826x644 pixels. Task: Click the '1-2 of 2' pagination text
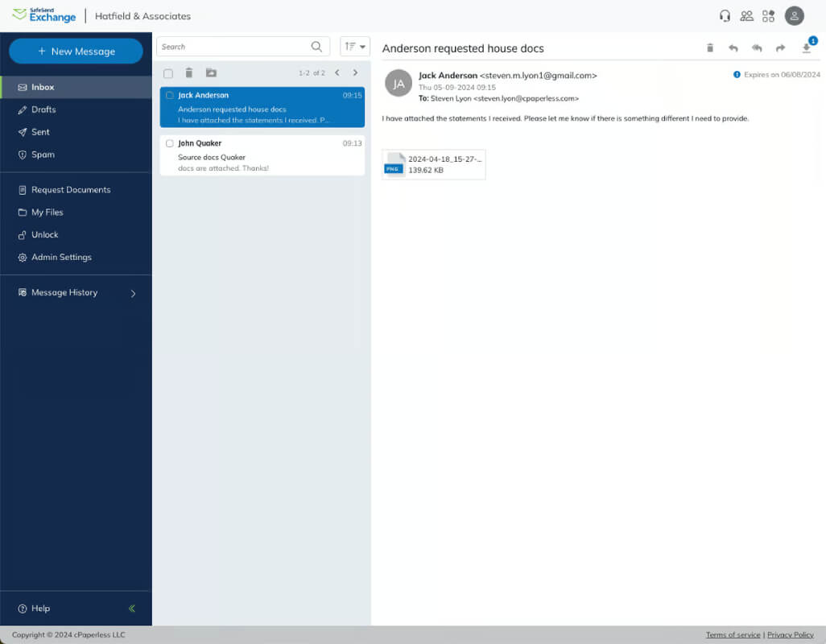pyautogui.click(x=312, y=72)
